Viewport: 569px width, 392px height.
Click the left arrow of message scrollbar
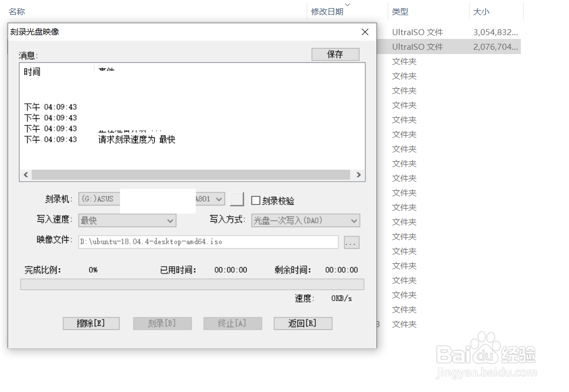click(26, 175)
